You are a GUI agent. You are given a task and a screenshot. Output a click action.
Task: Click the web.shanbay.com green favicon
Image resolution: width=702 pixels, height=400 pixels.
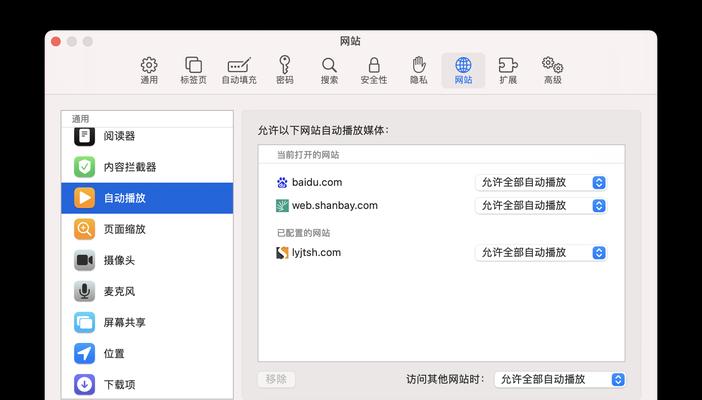282,206
